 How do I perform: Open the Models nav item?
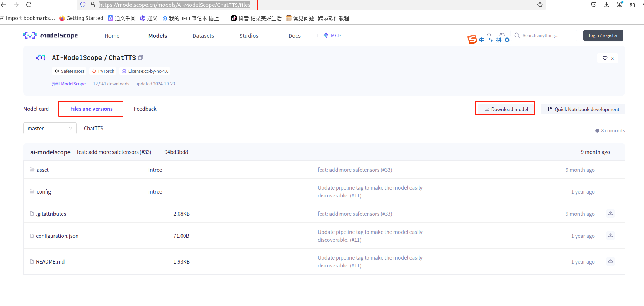[x=158, y=36]
